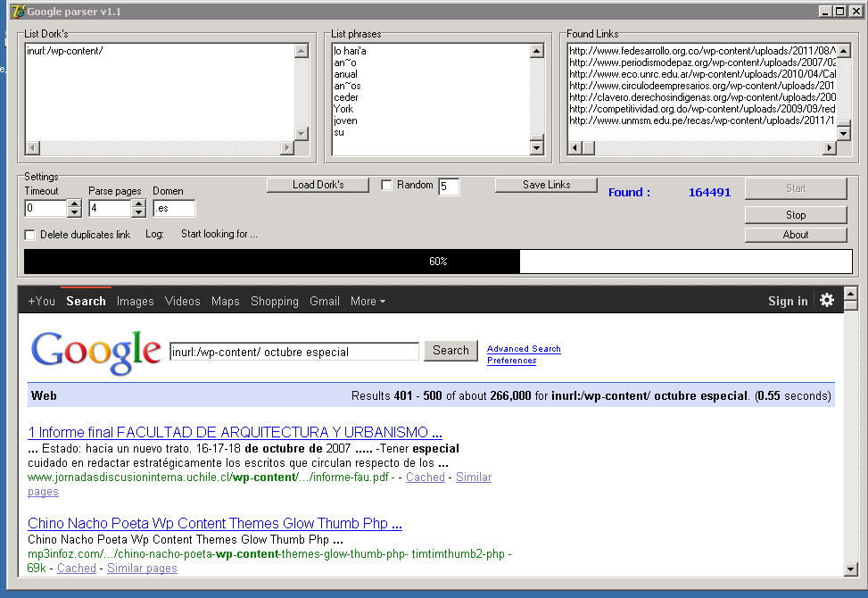Switch to Images in Google bar
The image size is (868, 598).
135,301
